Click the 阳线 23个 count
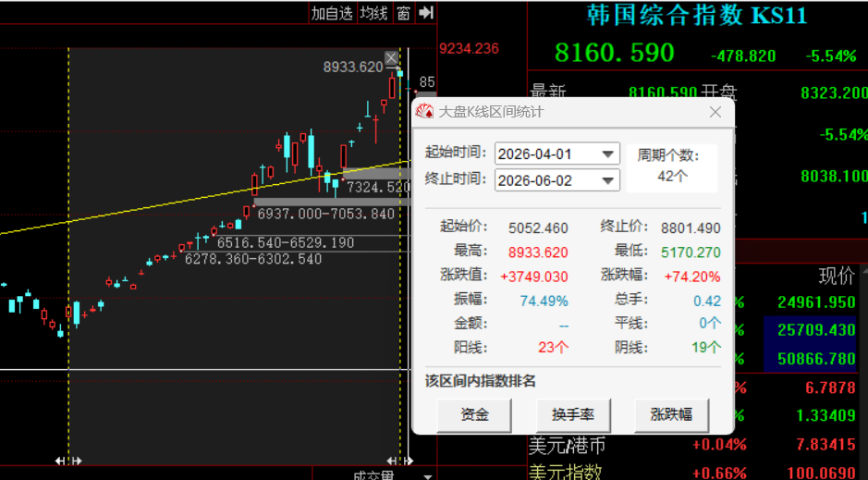This screenshot has width=868, height=480. point(553,348)
